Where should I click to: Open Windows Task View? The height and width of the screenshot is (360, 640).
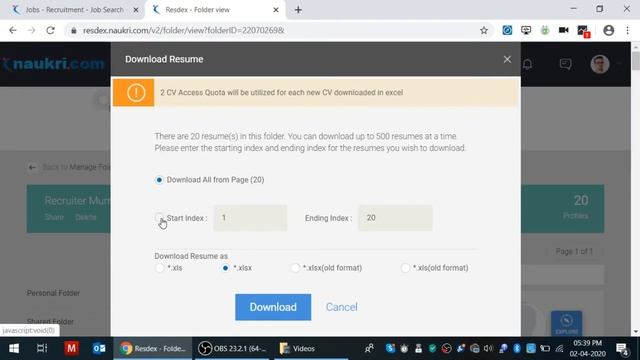[42, 348]
